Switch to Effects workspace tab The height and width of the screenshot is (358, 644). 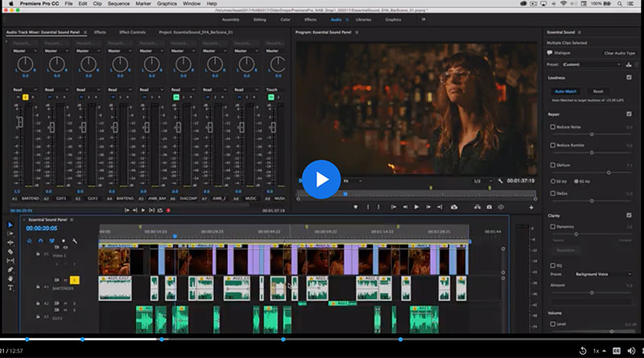pos(311,19)
